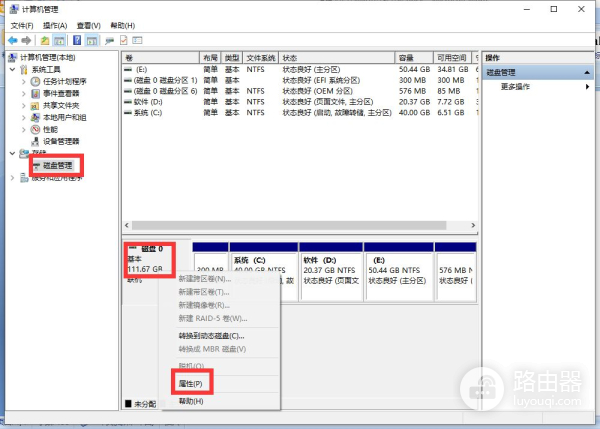Click the 性能 monitor icon
The width and height of the screenshot is (600, 429).
[35, 129]
